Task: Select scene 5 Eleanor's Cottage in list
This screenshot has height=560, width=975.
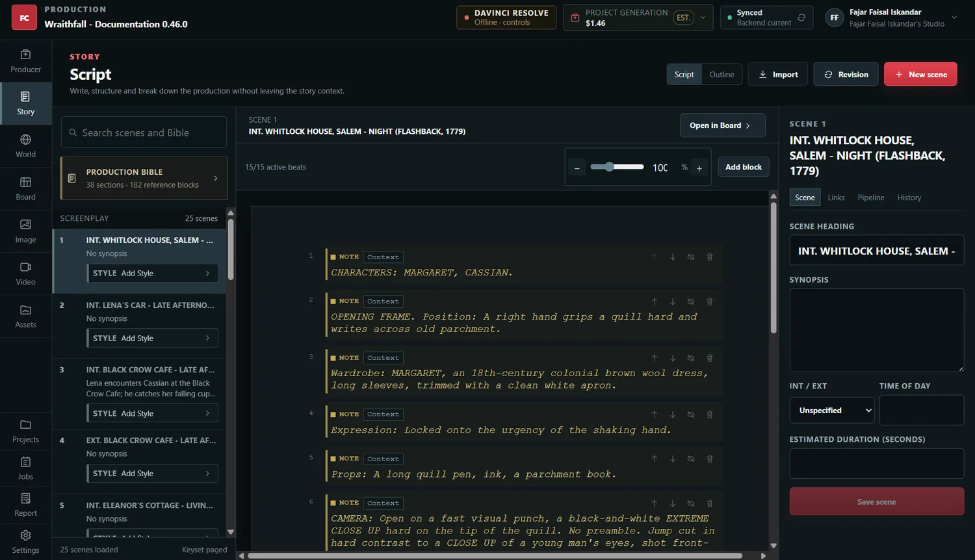Action: pos(139,516)
